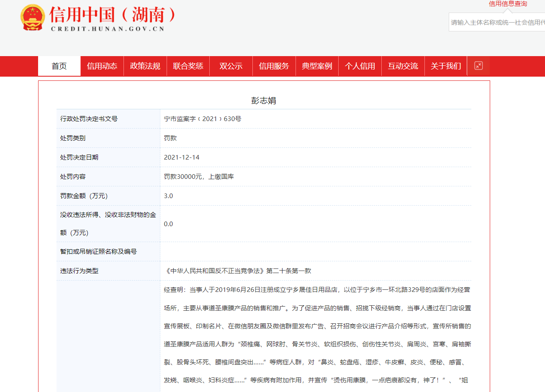Click the fullscreen toggle icon in navigation bar
This screenshot has height=392, width=545.
(478, 66)
